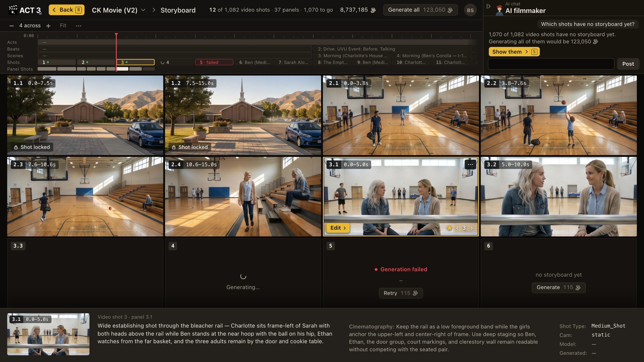Image resolution: width=644 pixels, height=362 pixels.
Task: Click Shot locked badge on panel 1.2
Action: 190,147
